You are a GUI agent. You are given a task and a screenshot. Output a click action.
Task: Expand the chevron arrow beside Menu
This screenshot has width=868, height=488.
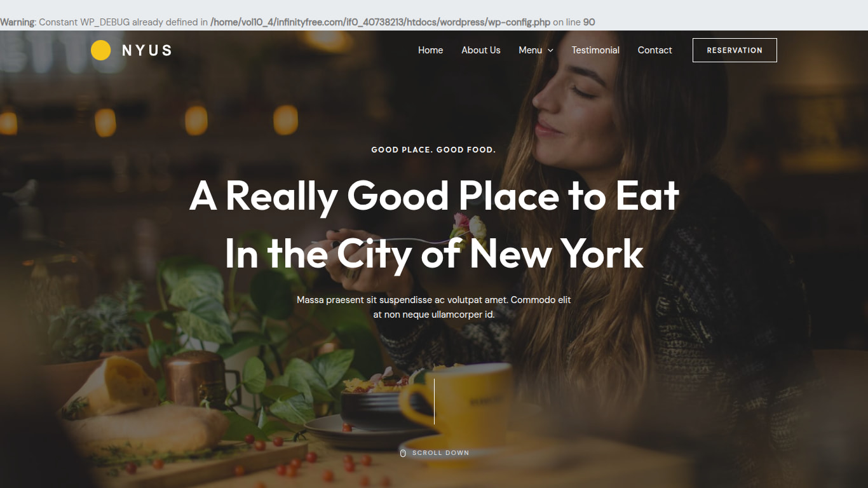click(x=550, y=50)
